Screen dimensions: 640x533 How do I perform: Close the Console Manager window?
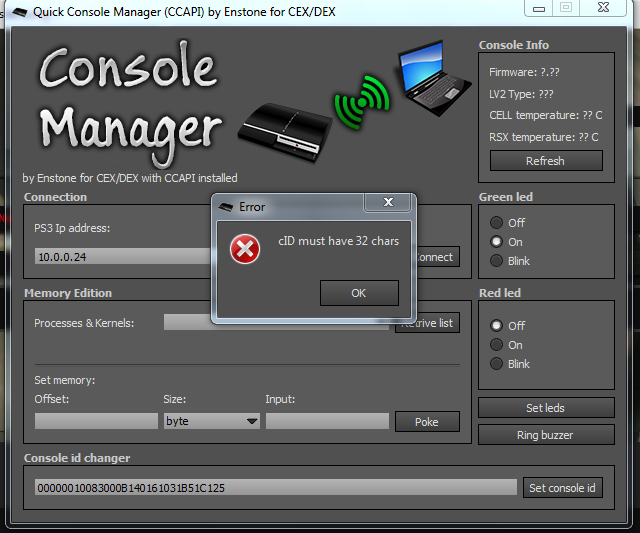603,8
